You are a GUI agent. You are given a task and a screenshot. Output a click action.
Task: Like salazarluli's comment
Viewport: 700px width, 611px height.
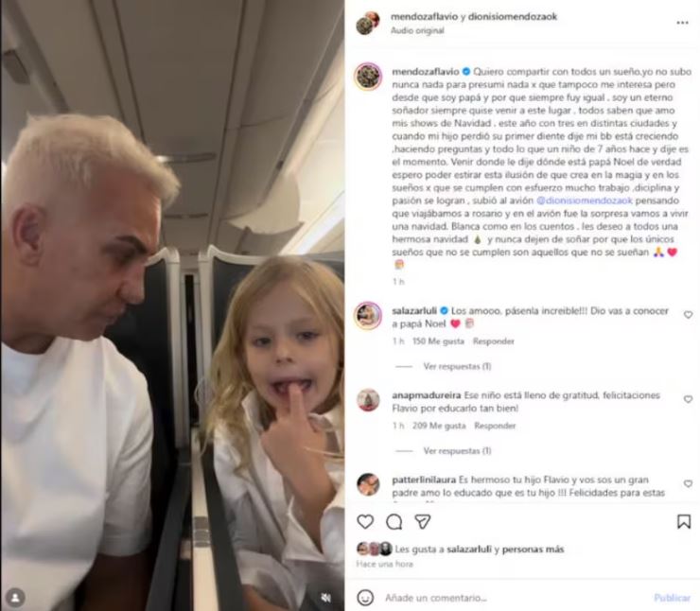click(688, 315)
